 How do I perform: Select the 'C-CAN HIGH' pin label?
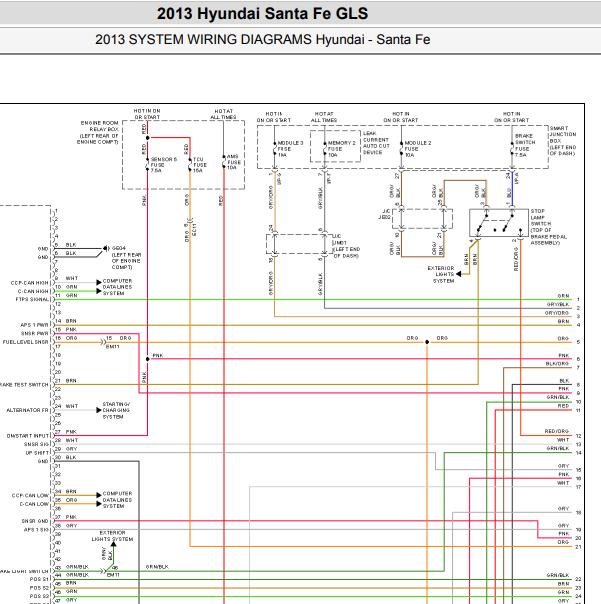(x=33, y=291)
